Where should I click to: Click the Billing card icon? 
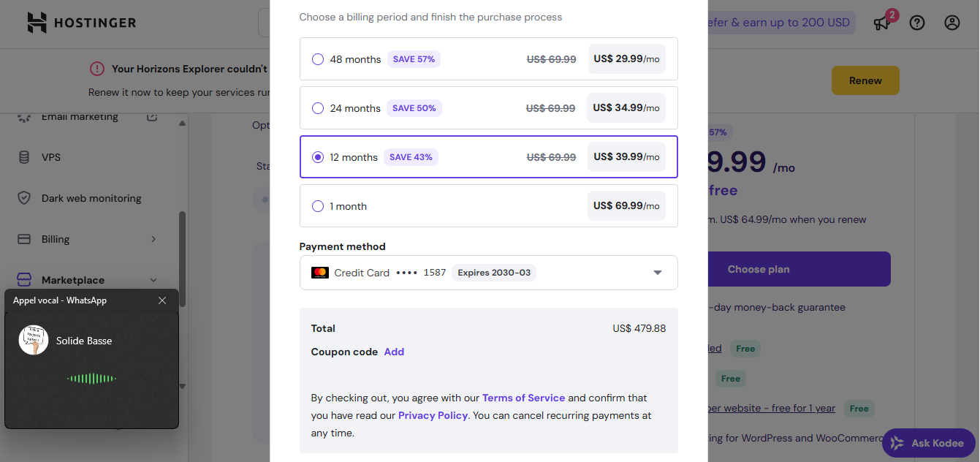pyautogui.click(x=24, y=239)
